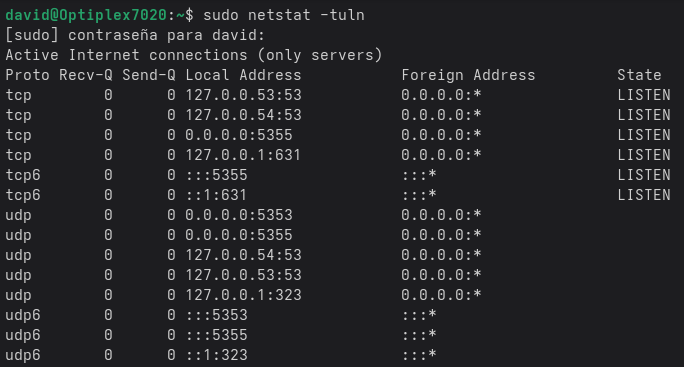Click the tcp6 :::5355 local address

tap(216, 175)
